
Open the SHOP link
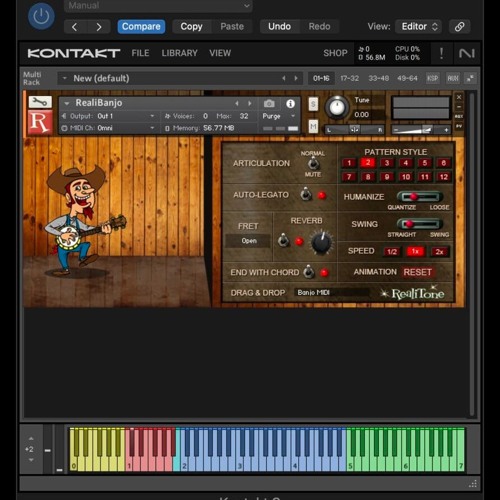click(335, 53)
